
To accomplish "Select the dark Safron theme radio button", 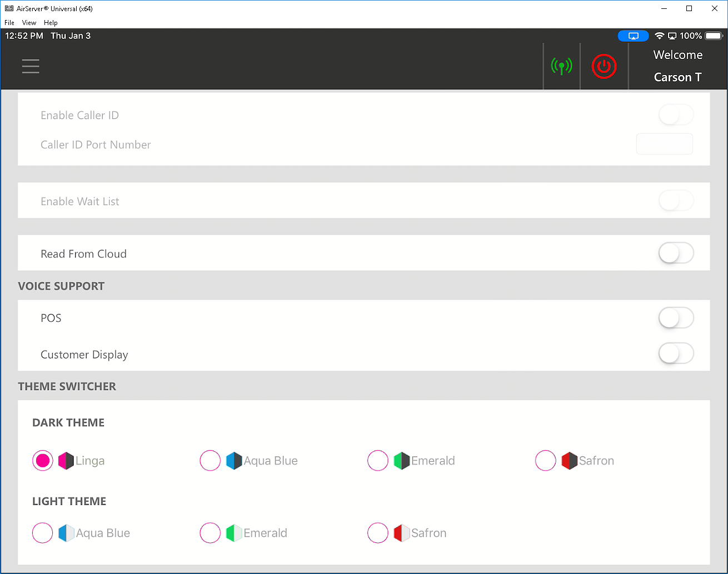I will click(x=545, y=461).
